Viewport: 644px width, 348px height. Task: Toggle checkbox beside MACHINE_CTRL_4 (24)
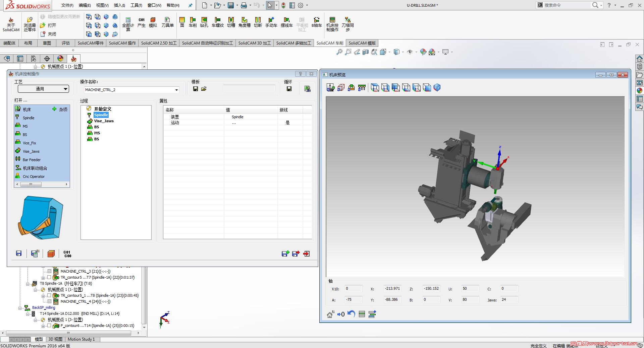click(x=49, y=301)
